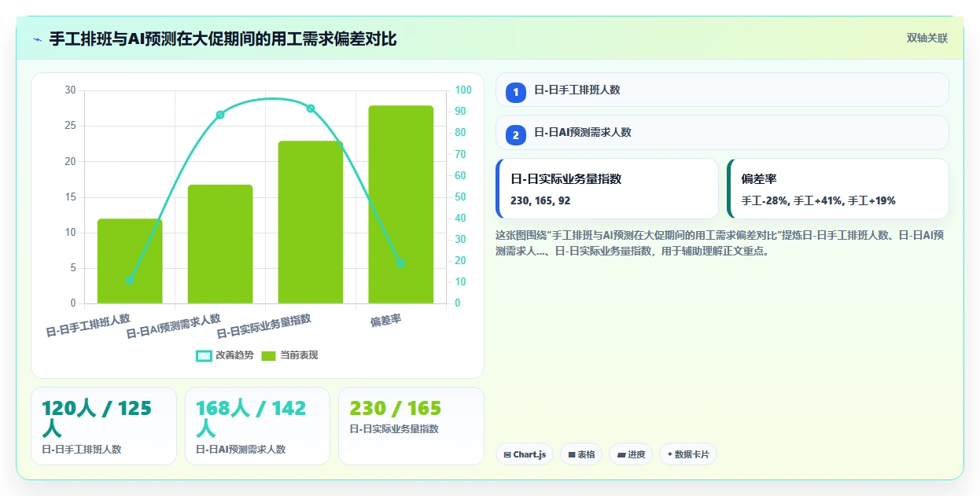Image resolution: width=980 pixels, height=496 pixels.
Task: Click the green 当前表现 legend color box
Action: (x=269, y=355)
